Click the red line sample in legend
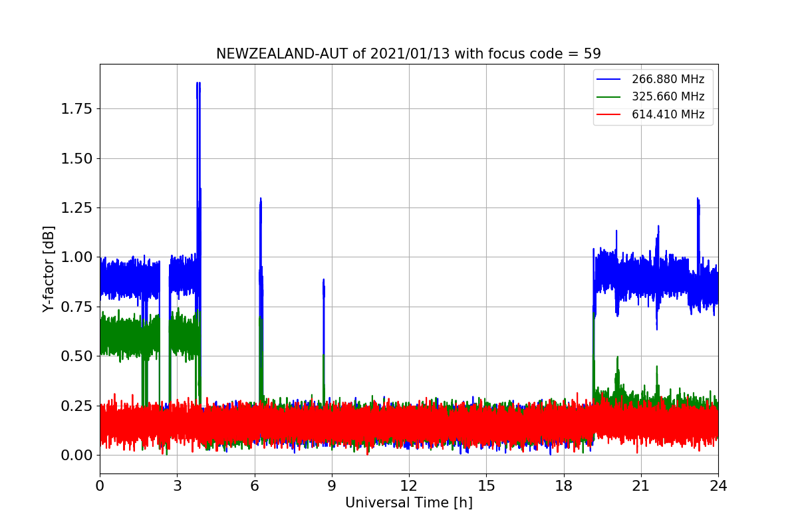 click(x=608, y=114)
